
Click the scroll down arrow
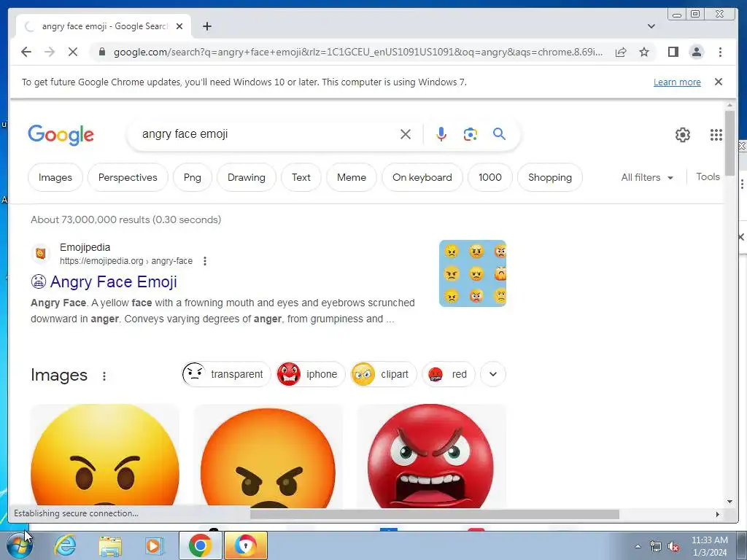pos(729,502)
